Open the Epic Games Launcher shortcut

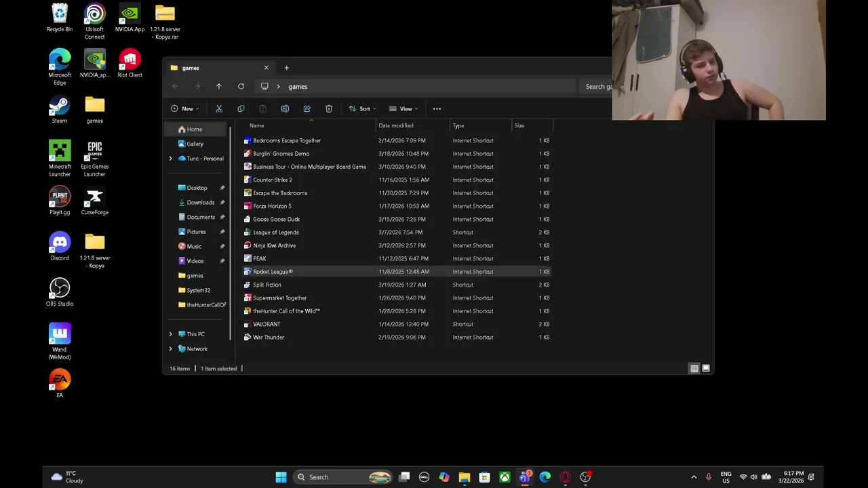click(94, 159)
